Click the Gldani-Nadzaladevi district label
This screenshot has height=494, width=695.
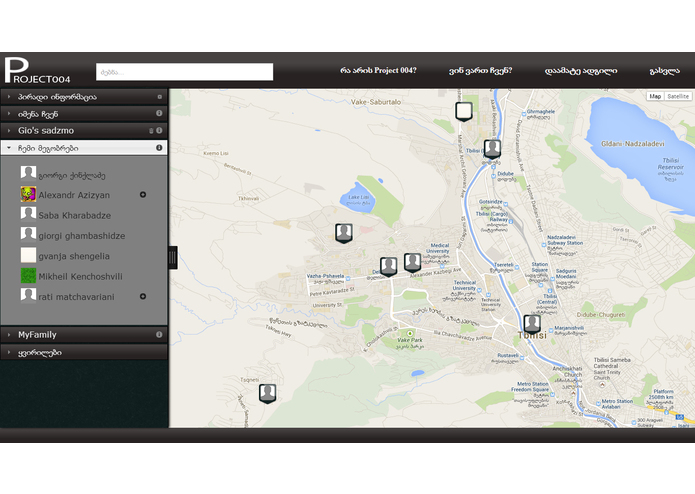(633, 144)
